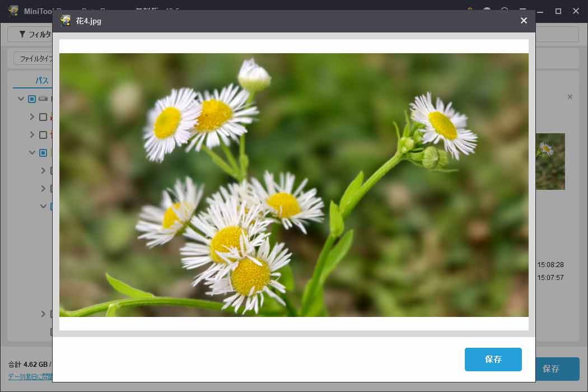Click the flower thumbnail in the side panel

click(550, 161)
